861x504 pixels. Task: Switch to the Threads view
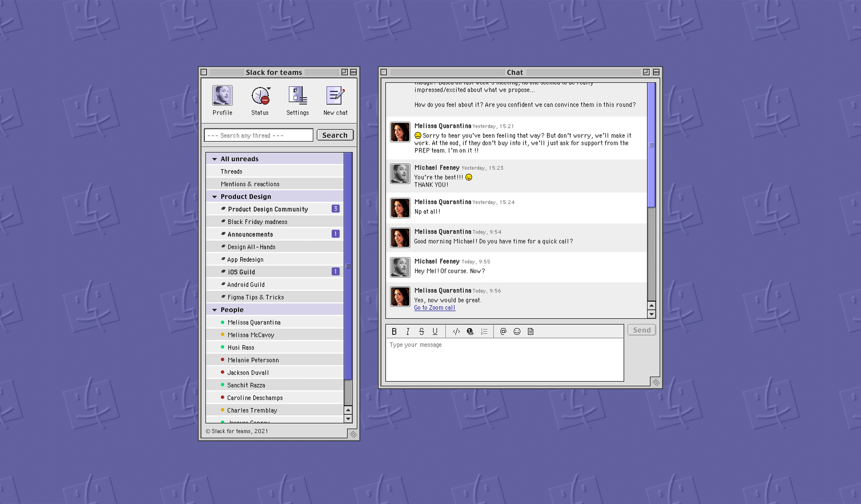point(231,171)
